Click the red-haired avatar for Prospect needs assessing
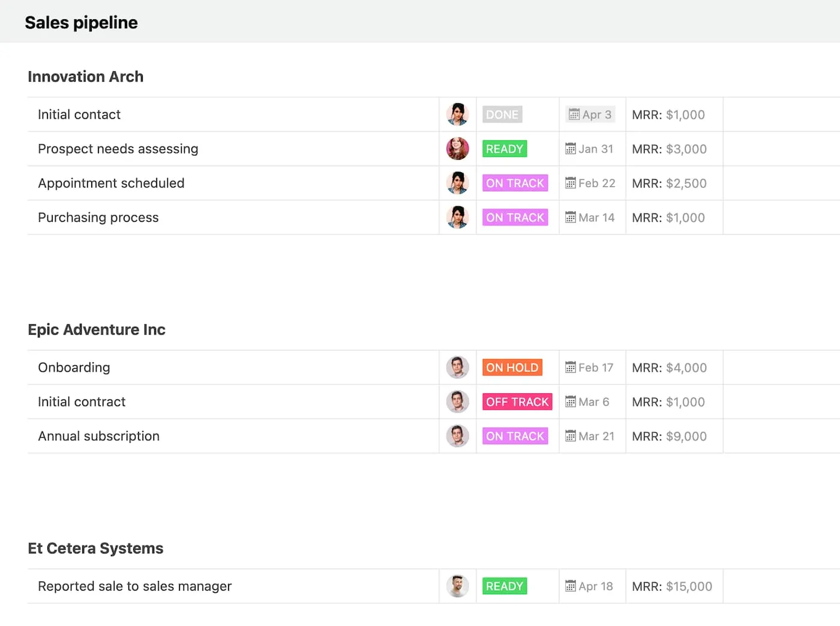Image resolution: width=840 pixels, height=626 pixels. click(x=457, y=149)
